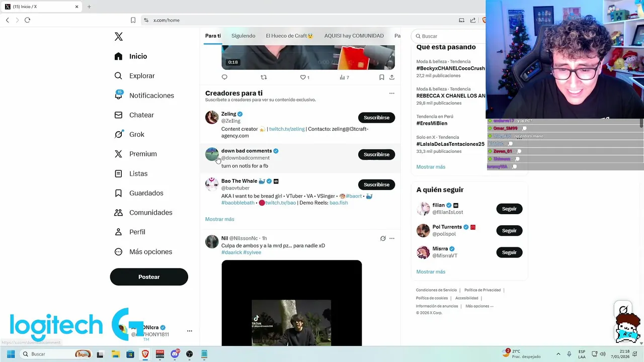Subscribe to Bao The Whale

[376, 185]
